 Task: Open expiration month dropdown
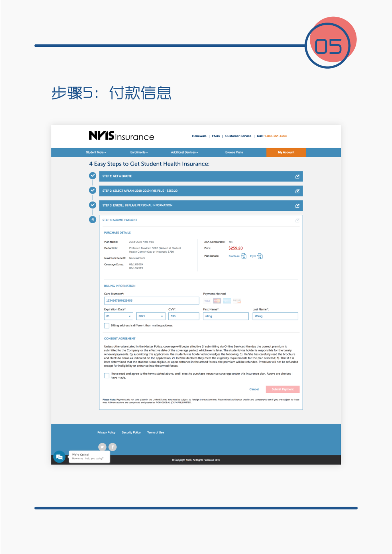point(119,316)
